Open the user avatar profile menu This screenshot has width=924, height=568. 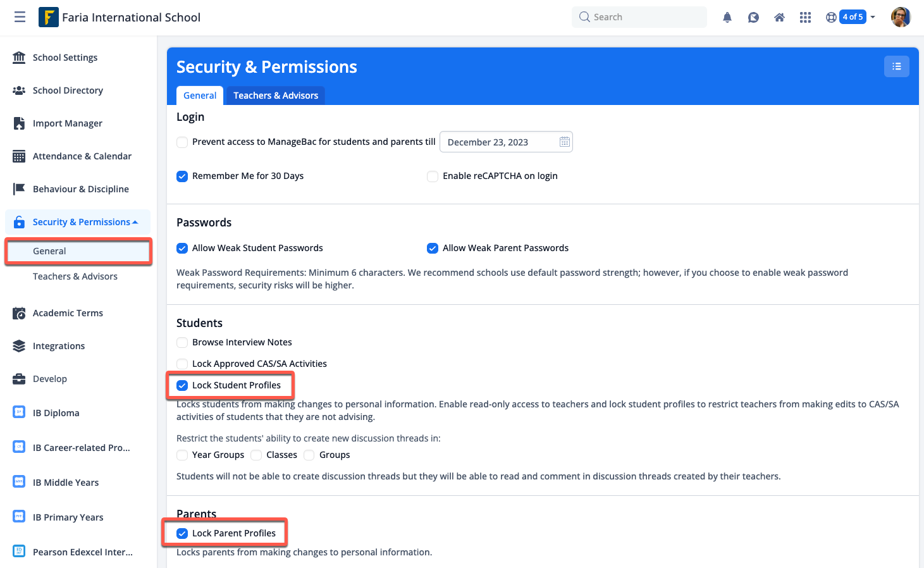901,17
